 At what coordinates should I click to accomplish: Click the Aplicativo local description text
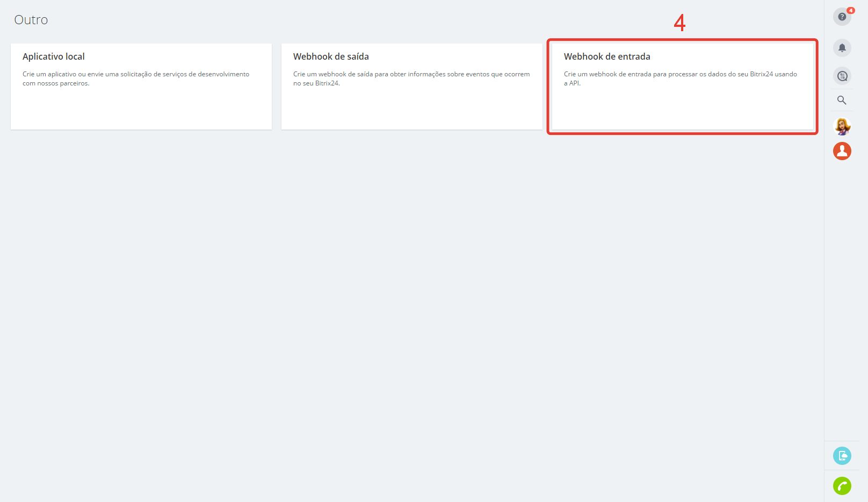click(x=136, y=78)
